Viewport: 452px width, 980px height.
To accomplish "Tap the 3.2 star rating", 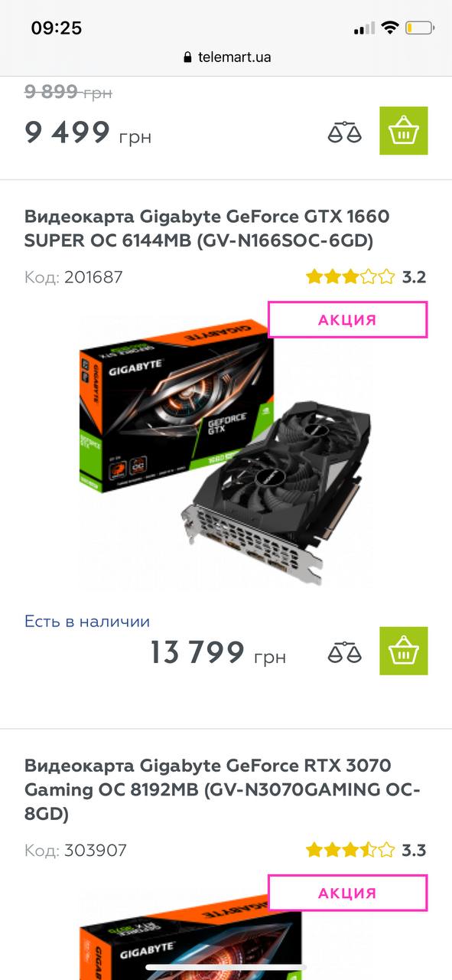I will (366, 277).
